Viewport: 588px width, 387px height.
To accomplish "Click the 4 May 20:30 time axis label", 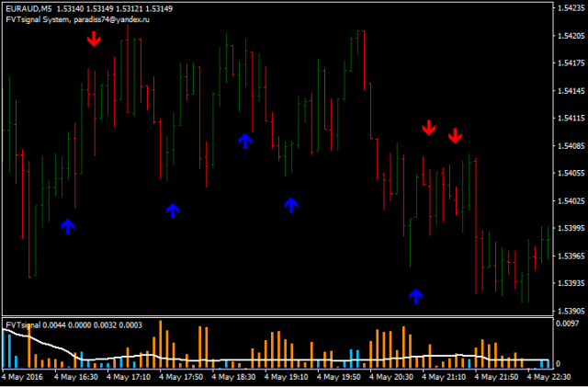I will tap(391, 377).
